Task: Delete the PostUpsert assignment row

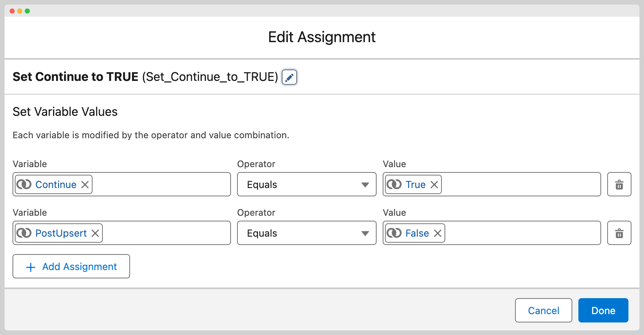Action: click(619, 233)
